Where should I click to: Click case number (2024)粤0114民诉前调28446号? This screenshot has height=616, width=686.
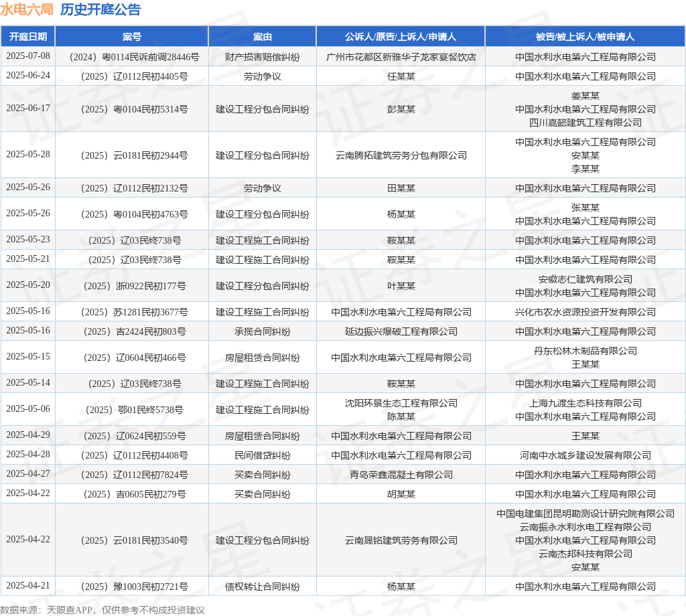click(x=132, y=57)
